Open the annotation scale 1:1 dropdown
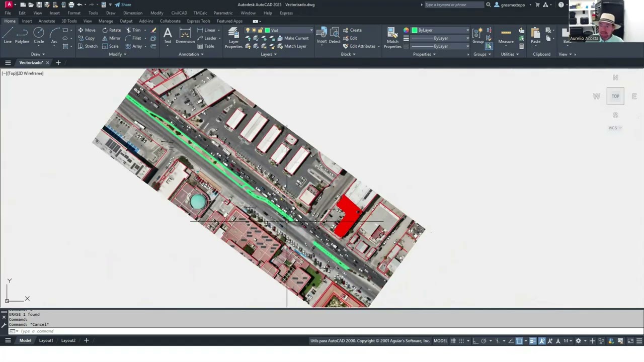The width and height of the screenshot is (644, 362). click(568, 341)
